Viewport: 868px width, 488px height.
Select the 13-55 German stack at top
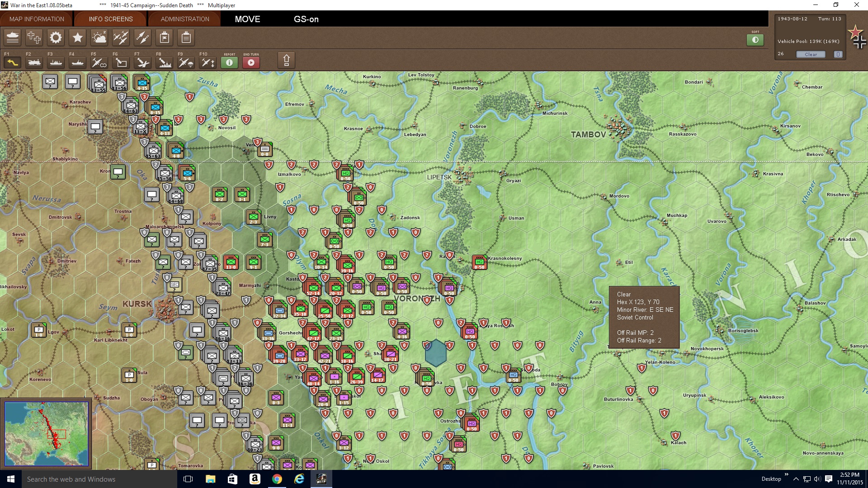point(99,84)
